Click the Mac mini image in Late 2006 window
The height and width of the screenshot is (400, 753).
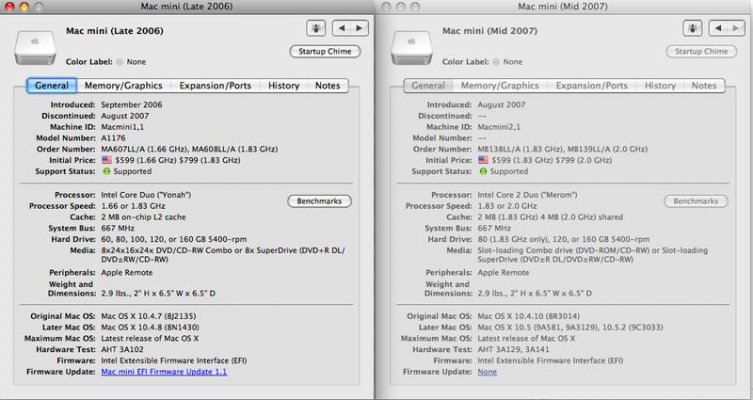pyautogui.click(x=35, y=48)
